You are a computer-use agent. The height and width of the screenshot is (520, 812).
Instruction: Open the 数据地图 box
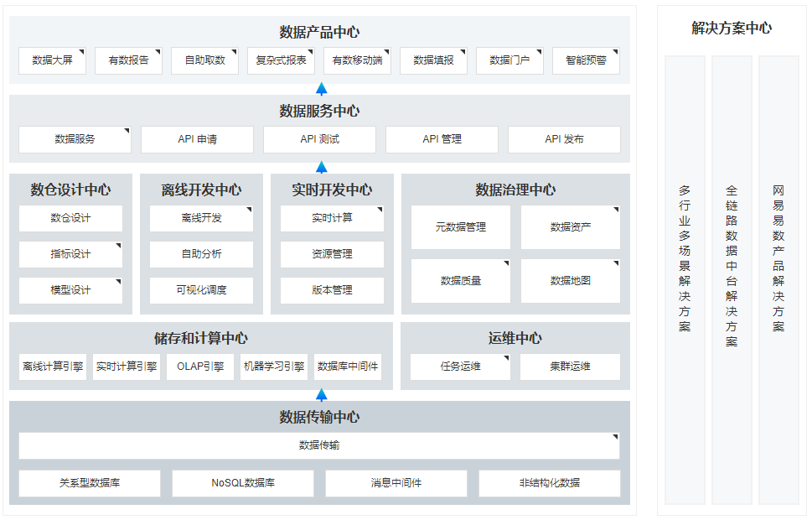[570, 281]
